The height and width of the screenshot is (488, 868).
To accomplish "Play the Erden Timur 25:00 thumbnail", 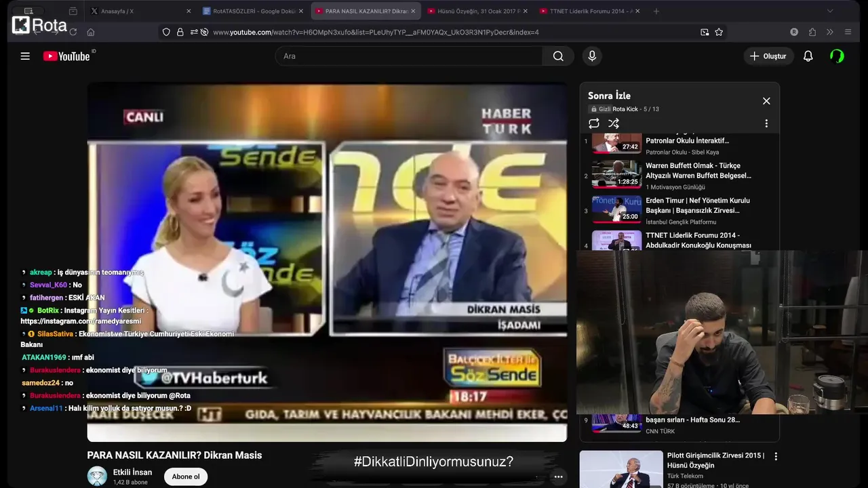I will (616, 209).
